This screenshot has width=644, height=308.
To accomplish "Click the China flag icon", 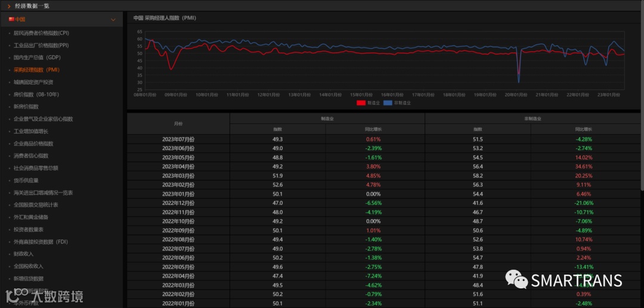I will (x=11, y=19).
